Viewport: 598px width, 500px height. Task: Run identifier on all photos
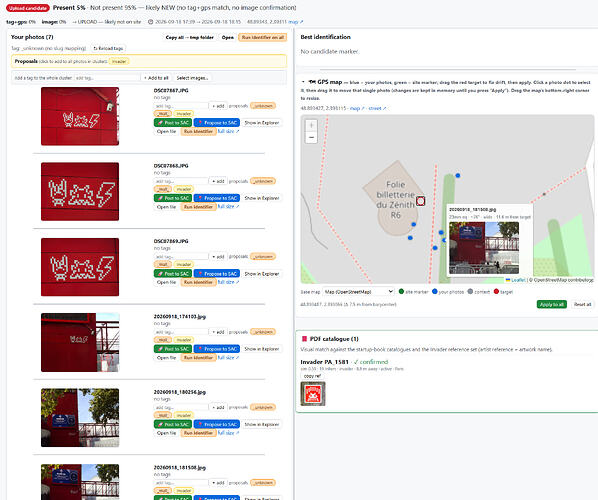pyautogui.click(x=262, y=37)
